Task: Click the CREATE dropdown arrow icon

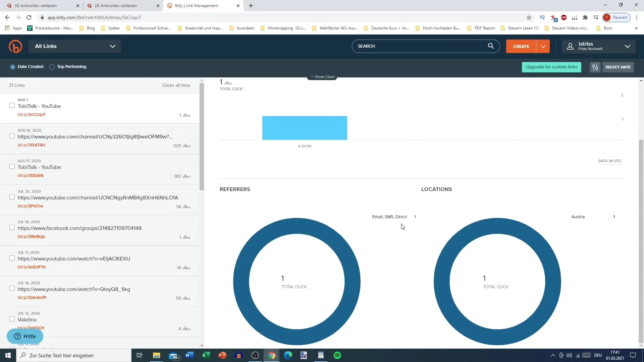Action: pyautogui.click(x=543, y=46)
